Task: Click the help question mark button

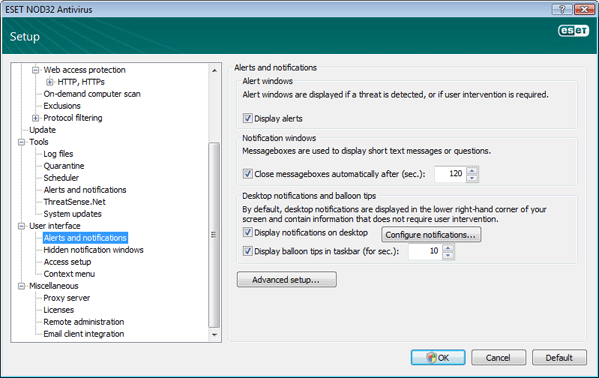Action: 562,9
